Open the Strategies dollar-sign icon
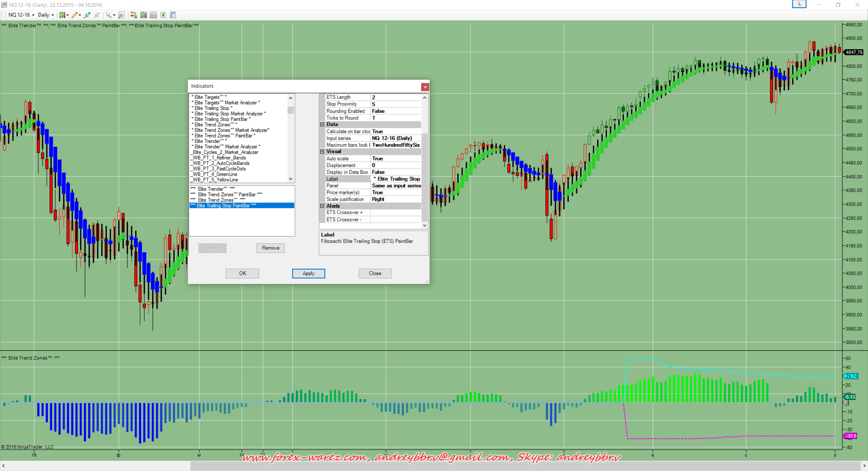The width and height of the screenshot is (868, 471). click(x=163, y=15)
